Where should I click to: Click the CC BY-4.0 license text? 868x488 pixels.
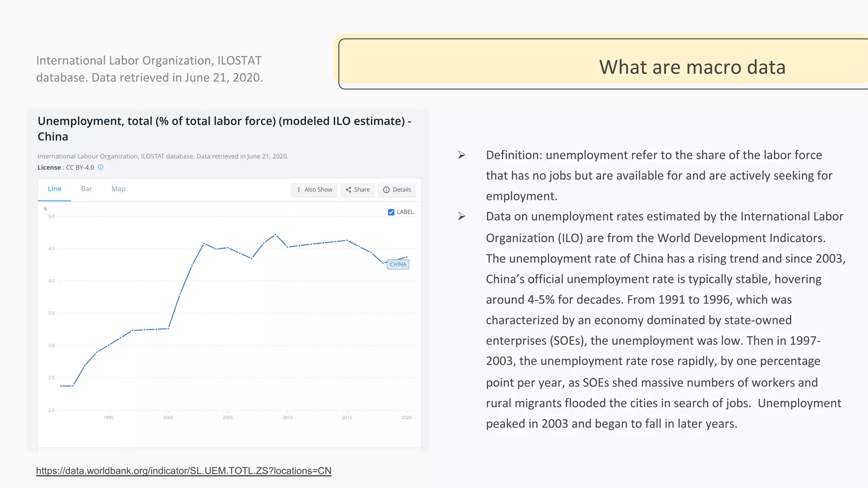pyautogui.click(x=80, y=168)
